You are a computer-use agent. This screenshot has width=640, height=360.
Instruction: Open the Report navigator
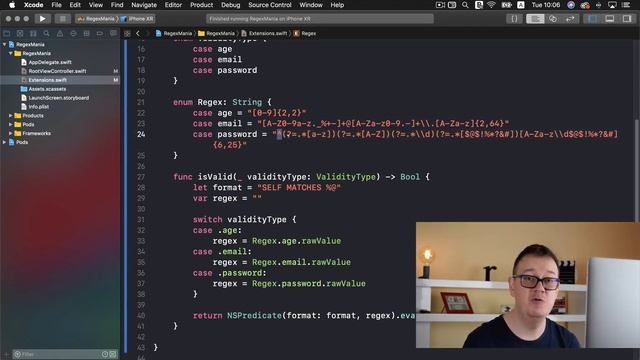113,33
